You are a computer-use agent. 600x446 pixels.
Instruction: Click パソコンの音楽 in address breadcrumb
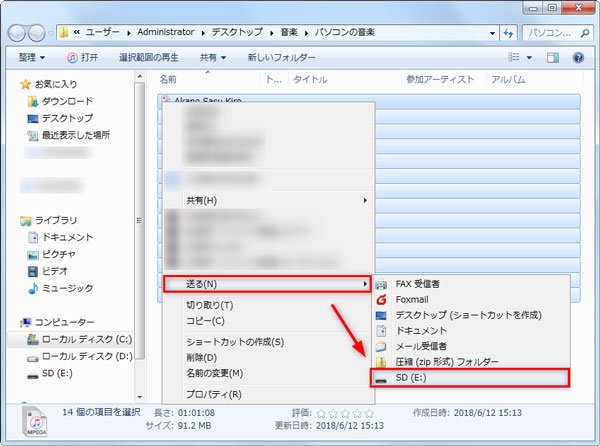345,32
